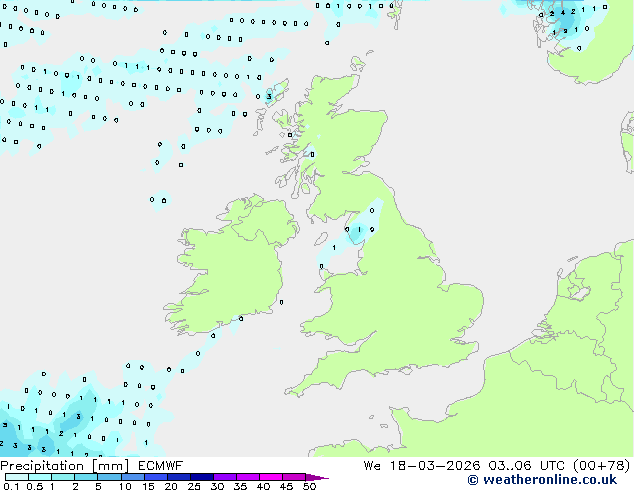Click the '35' legend scale label

(240, 486)
